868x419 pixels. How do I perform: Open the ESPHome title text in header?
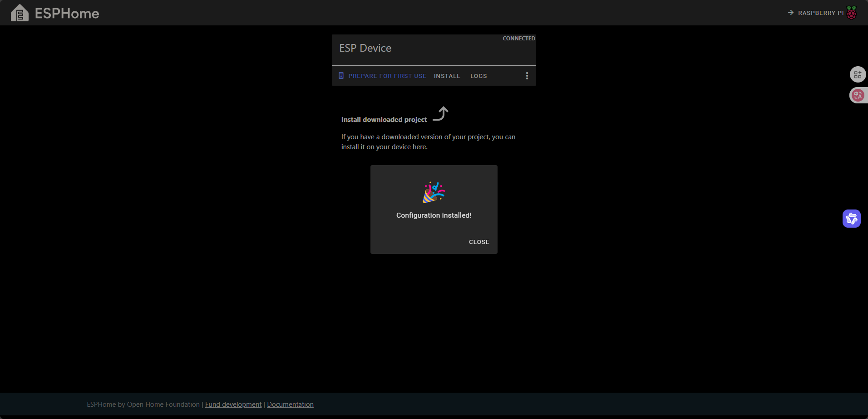(67, 14)
